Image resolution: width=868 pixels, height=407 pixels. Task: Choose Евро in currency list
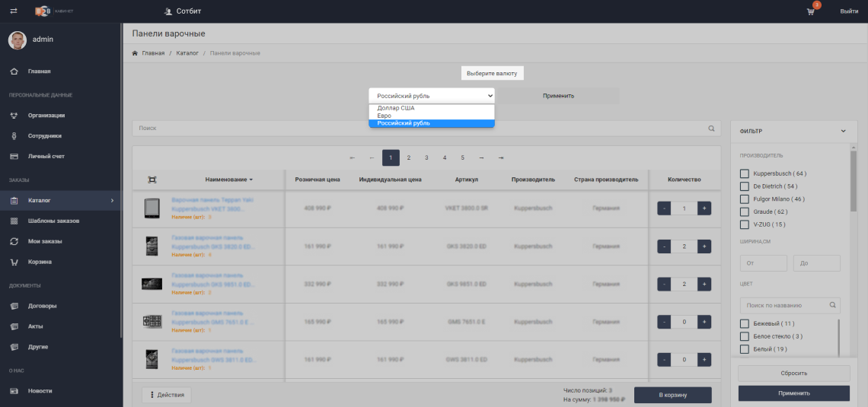[x=432, y=116]
